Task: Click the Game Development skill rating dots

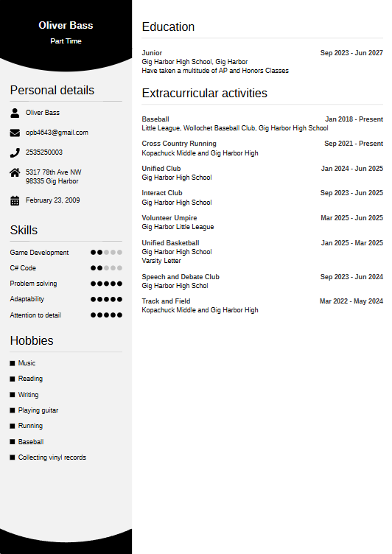Action: pyautogui.click(x=106, y=252)
